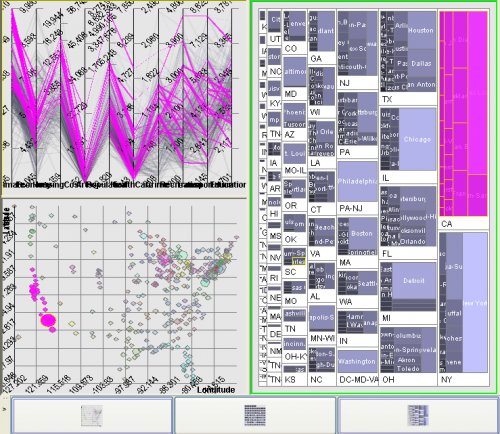Click the Longitude axis label
Image resolution: width=500 pixels, height=434 pixels.
pyautogui.click(x=216, y=390)
